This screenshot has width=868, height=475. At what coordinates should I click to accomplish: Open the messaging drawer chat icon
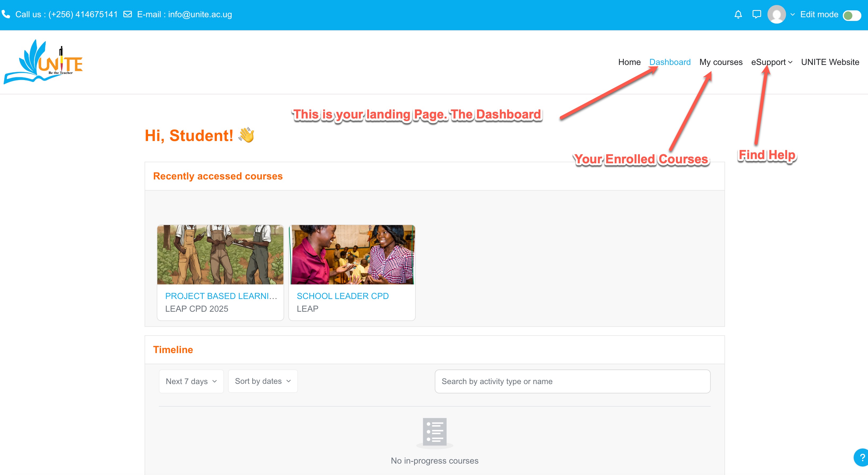757,15
